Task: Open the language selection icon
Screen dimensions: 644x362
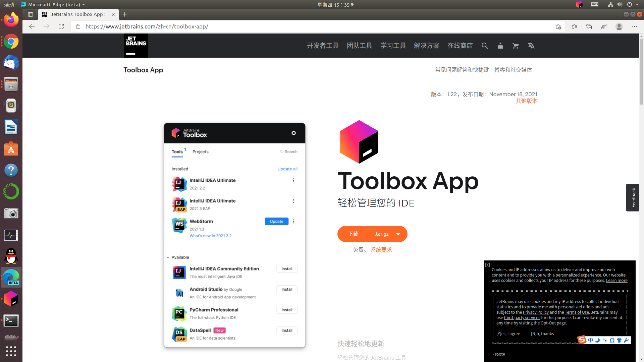Action: tap(531, 46)
